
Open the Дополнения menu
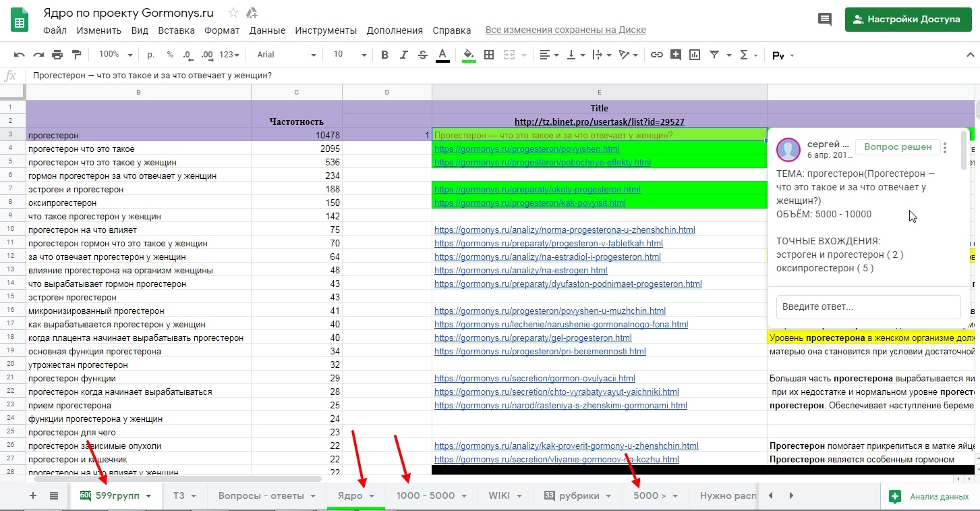(395, 30)
